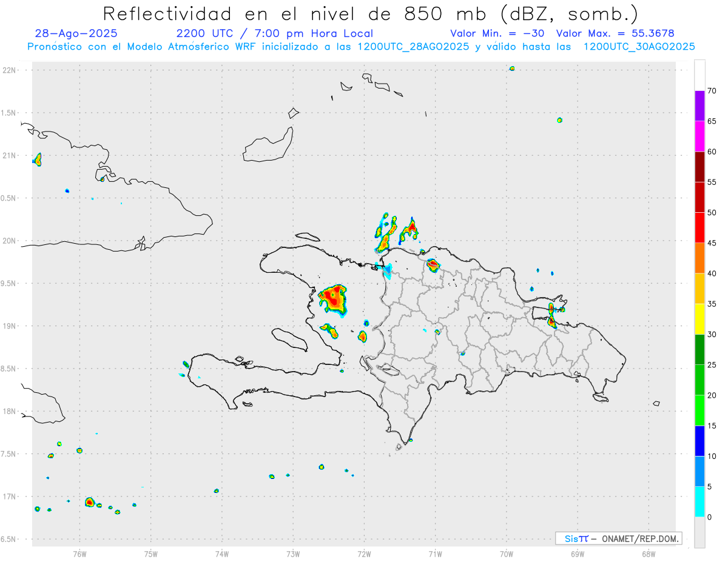Click the colorbar tick label '60'
This screenshot has width=728, height=562.
712,152
